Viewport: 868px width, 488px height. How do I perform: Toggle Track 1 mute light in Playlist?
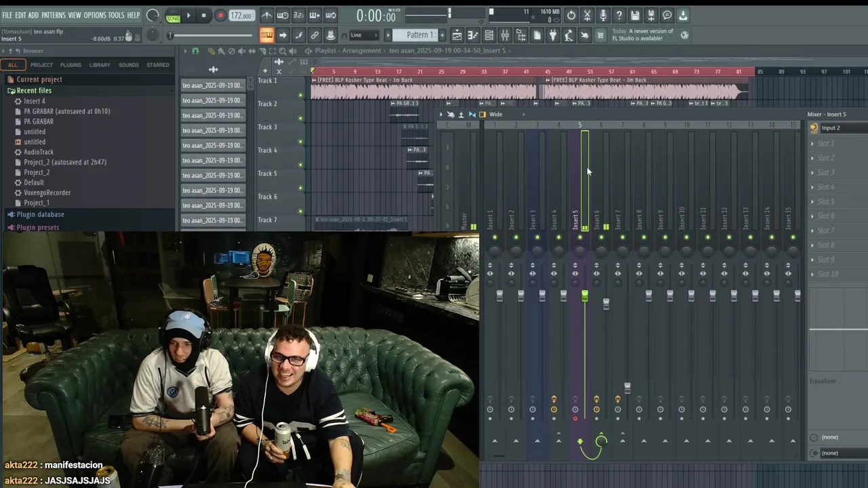300,95
